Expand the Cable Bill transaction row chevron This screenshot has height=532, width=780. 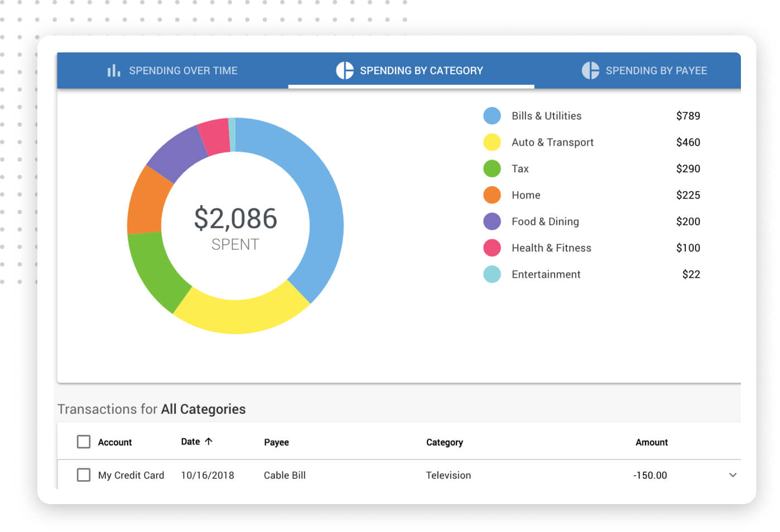click(733, 475)
